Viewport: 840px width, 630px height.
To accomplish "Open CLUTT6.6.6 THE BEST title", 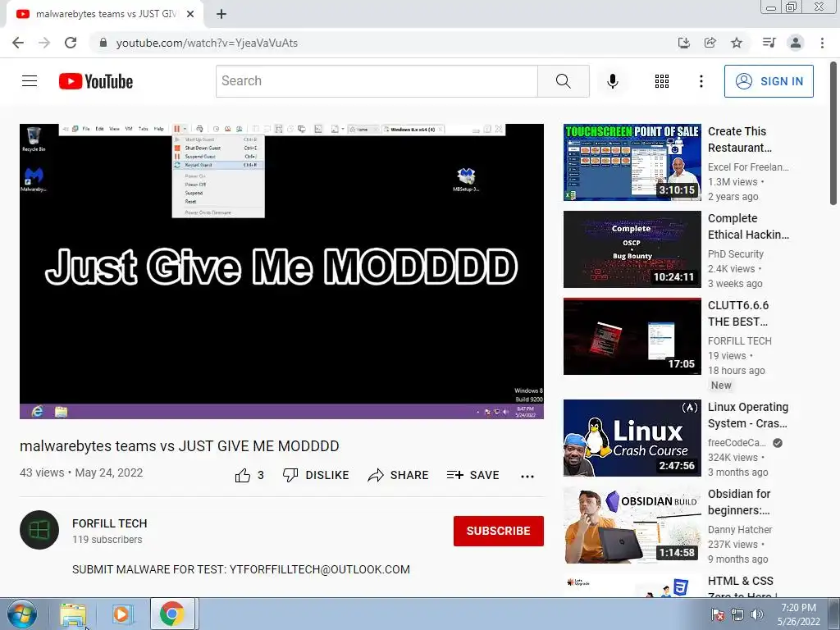I will (738, 313).
